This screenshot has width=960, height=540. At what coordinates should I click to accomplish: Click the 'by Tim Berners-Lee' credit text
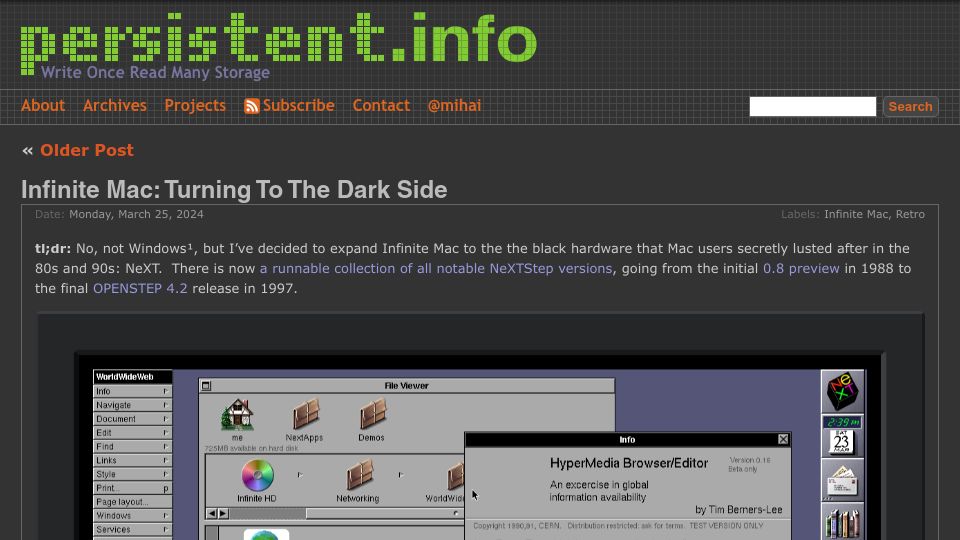[738, 509]
